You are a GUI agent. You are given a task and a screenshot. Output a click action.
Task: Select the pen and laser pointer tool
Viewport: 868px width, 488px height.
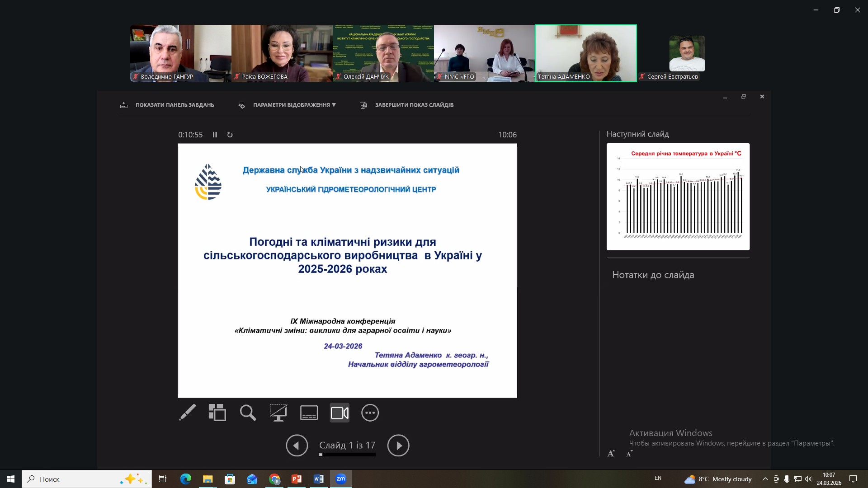click(x=187, y=413)
